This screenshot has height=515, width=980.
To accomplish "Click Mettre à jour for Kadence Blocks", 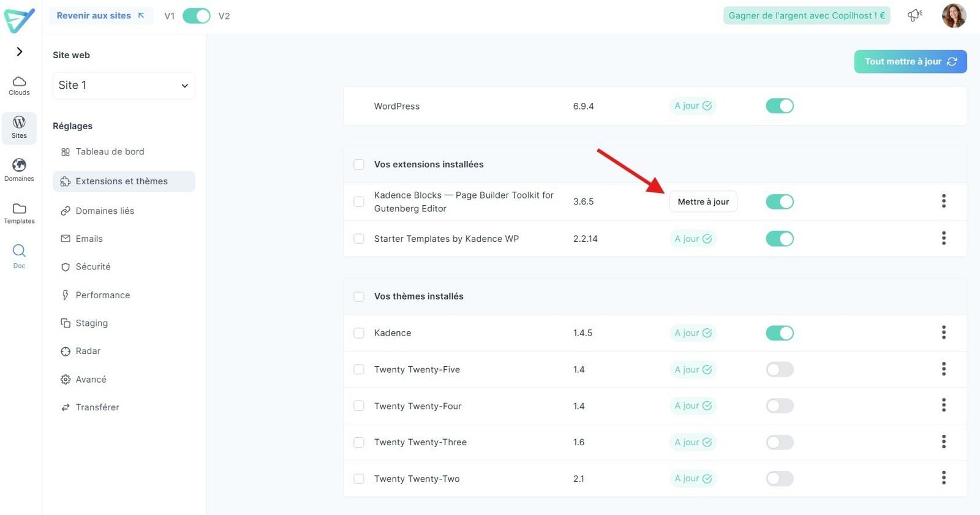I will tap(703, 201).
